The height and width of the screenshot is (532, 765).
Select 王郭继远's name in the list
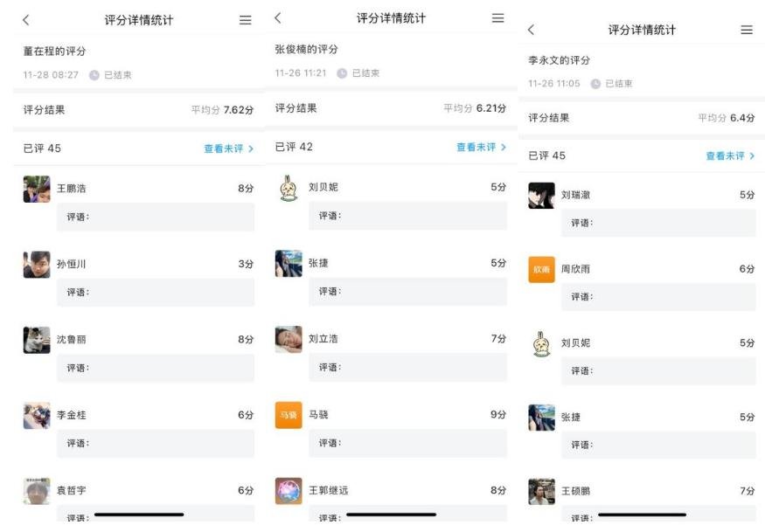click(328, 490)
